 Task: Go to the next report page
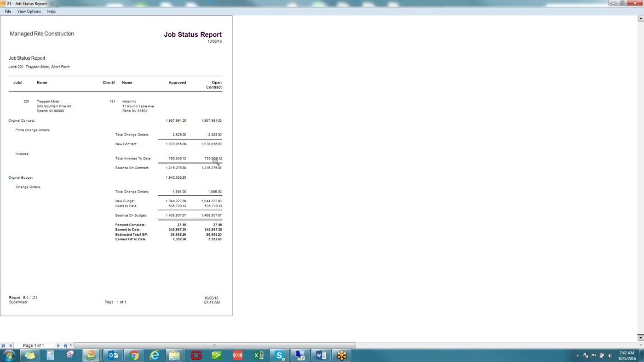pos(58,345)
